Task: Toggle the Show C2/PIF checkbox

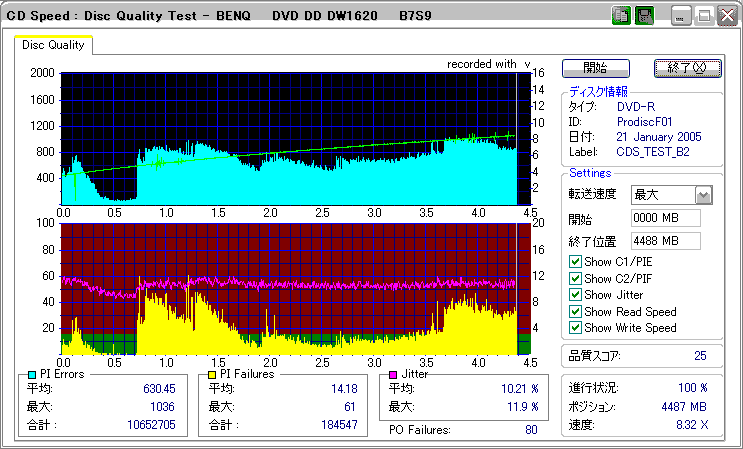Action: point(575,279)
